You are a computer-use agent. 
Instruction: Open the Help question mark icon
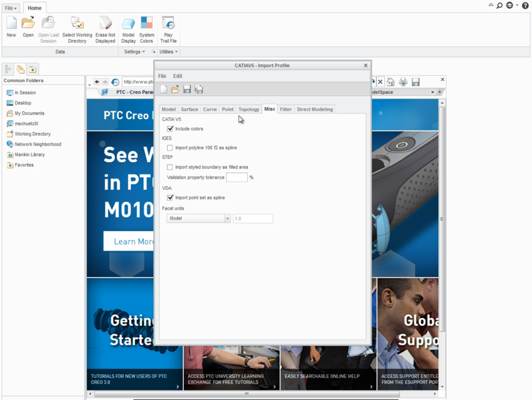[x=525, y=6]
